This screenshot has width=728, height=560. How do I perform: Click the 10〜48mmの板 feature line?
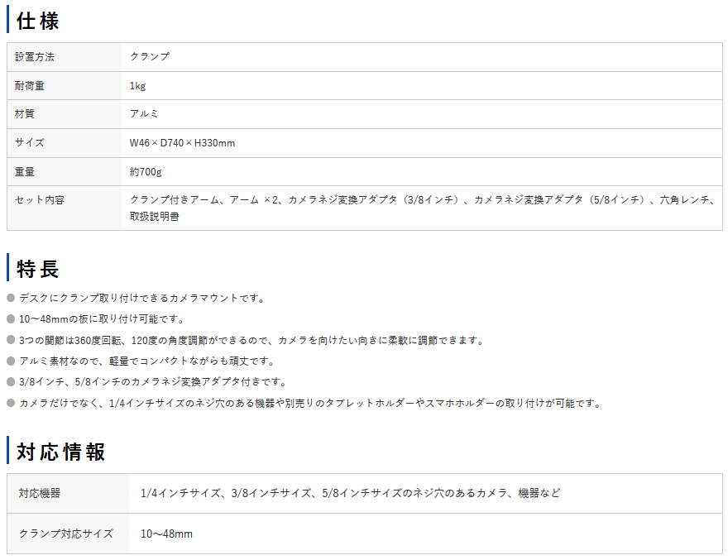pos(101,319)
